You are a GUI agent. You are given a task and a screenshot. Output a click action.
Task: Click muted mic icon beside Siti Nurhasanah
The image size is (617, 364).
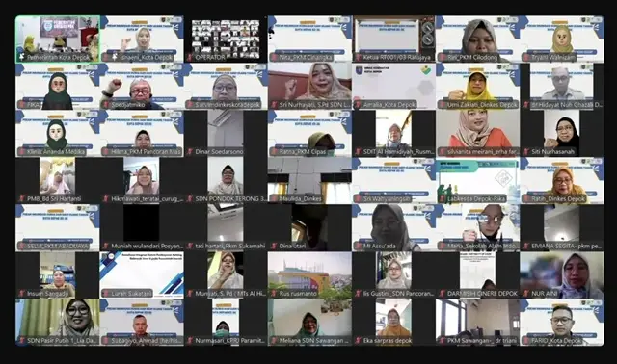[x=525, y=152]
